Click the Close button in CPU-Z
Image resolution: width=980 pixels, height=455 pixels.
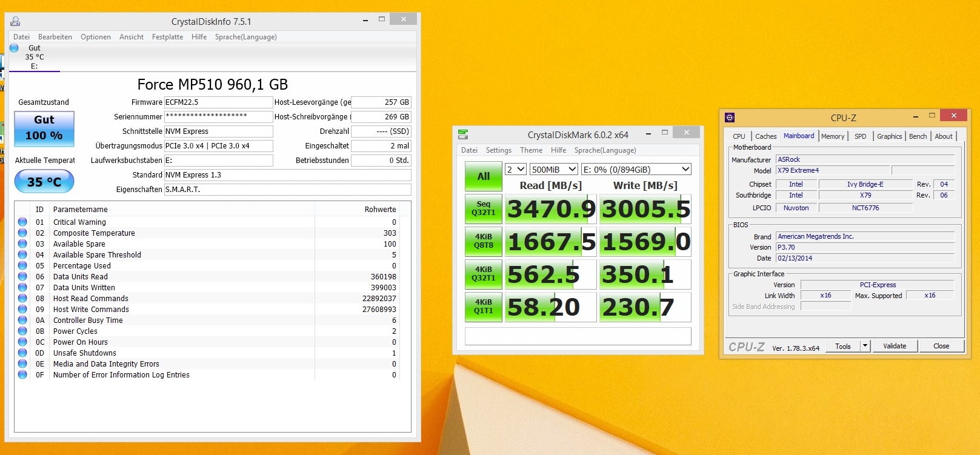[x=941, y=346]
